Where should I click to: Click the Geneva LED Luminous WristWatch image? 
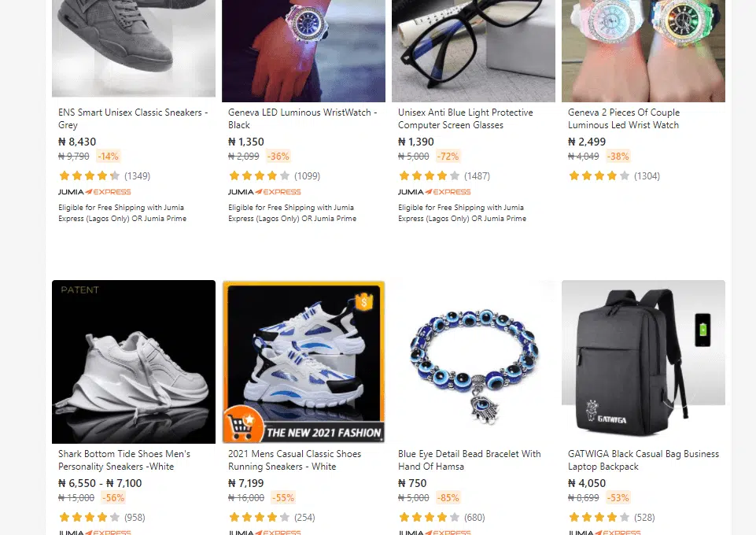tap(304, 50)
